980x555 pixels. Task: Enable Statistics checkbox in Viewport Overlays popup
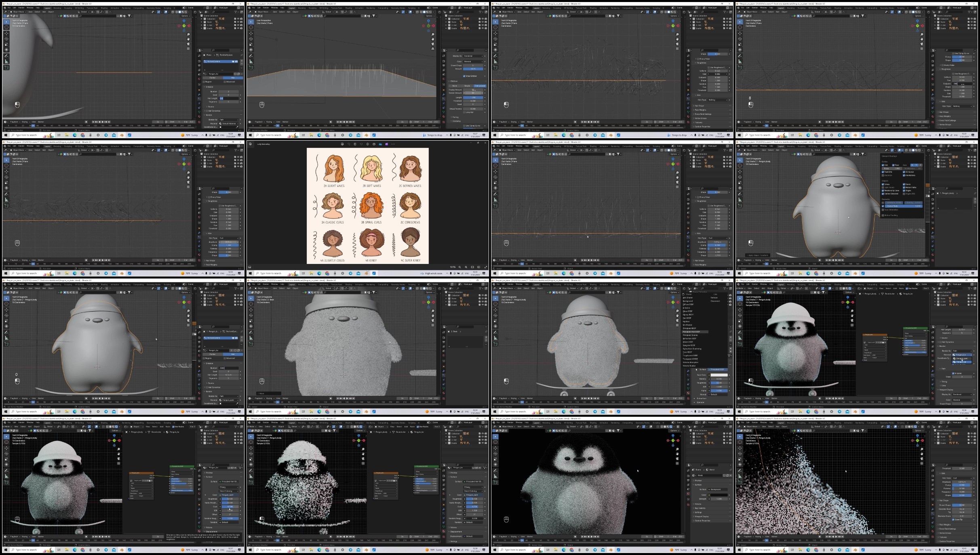(x=883, y=175)
